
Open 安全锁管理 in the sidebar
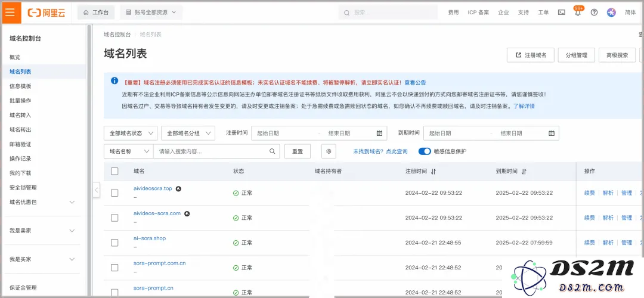[23, 188]
